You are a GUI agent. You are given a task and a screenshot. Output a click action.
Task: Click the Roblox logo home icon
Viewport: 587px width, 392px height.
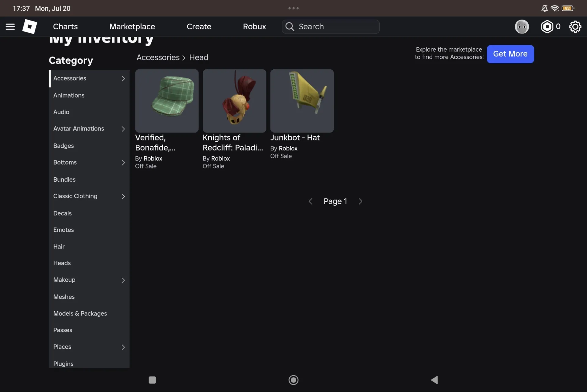[30, 27]
